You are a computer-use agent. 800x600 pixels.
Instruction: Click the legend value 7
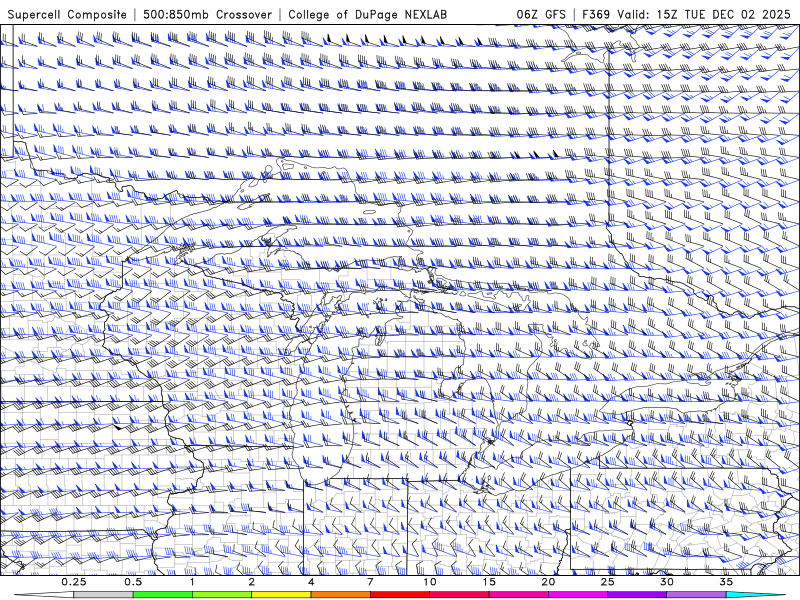[x=370, y=582]
